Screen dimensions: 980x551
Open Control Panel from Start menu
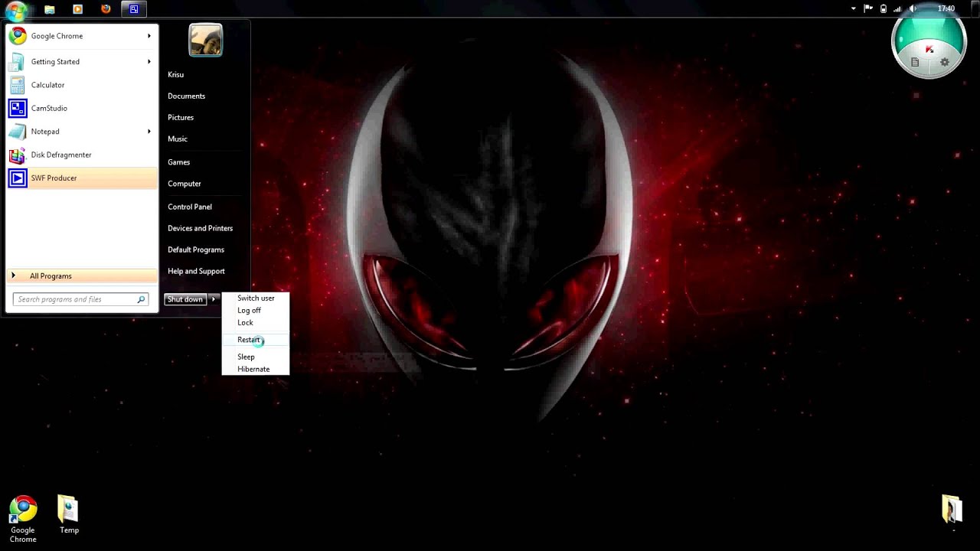pos(190,207)
